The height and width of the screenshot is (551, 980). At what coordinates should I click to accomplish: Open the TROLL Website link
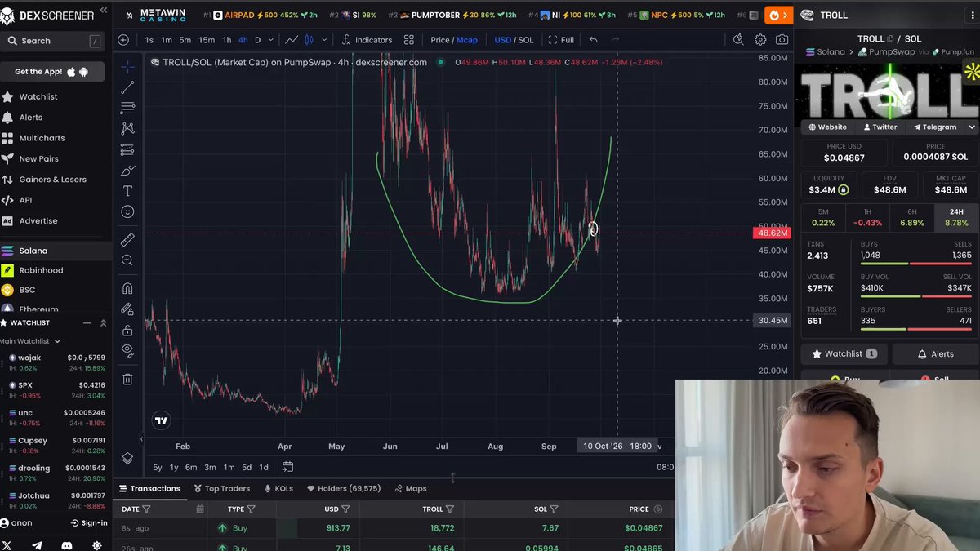tap(827, 127)
